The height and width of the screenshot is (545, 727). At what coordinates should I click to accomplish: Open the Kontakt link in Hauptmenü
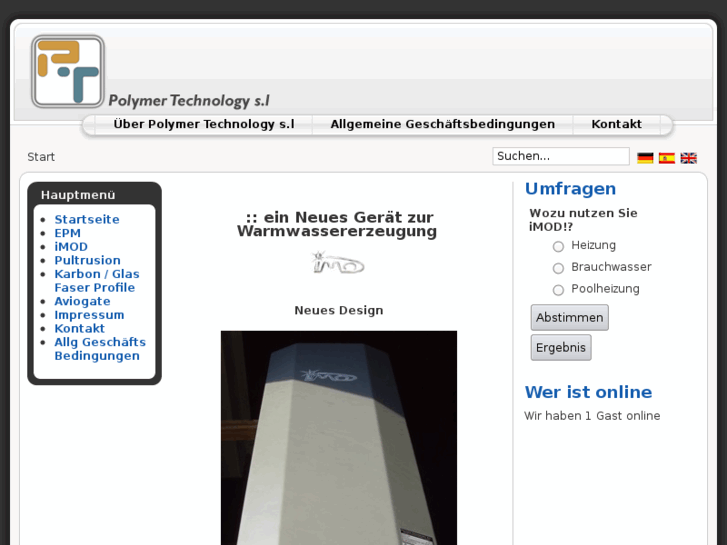coord(79,328)
